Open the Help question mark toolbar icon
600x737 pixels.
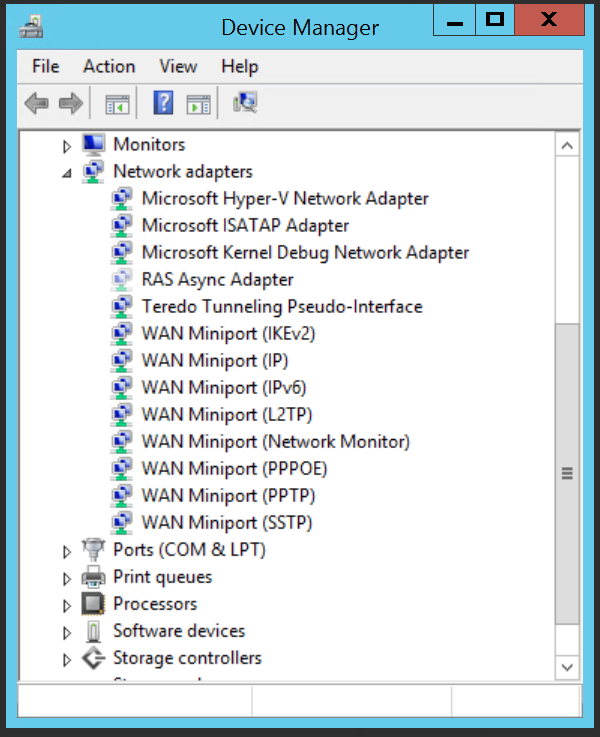[x=163, y=102]
